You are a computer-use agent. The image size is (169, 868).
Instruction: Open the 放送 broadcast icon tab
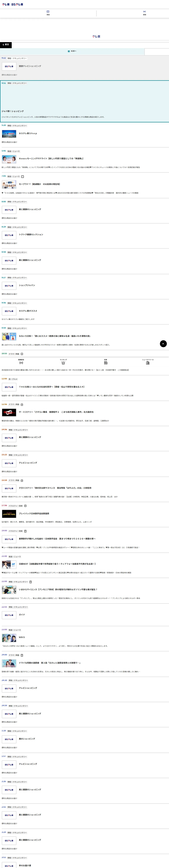[x=48, y=13]
